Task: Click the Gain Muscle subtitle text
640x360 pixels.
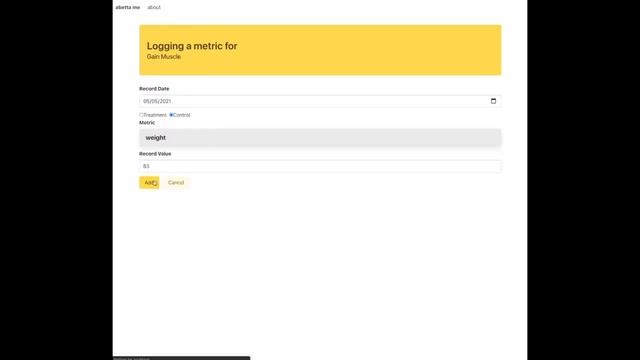Action: click(x=164, y=57)
